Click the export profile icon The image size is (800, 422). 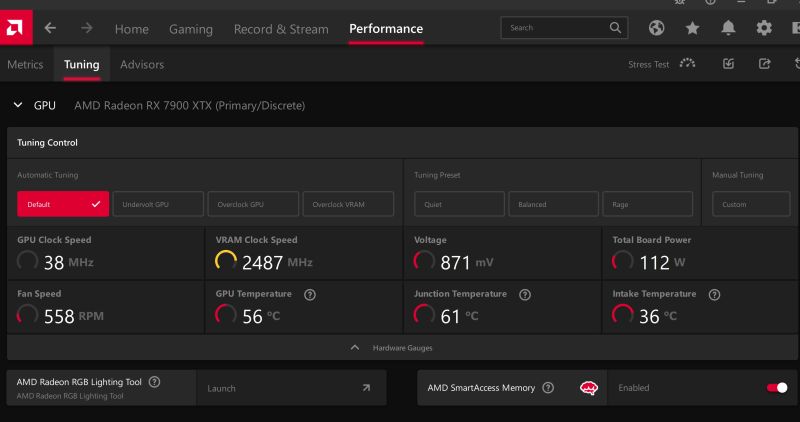[764, 64]
